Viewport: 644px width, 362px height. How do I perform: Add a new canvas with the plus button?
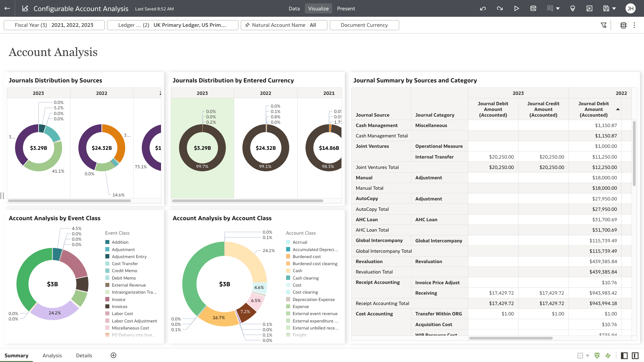(113, 355)
